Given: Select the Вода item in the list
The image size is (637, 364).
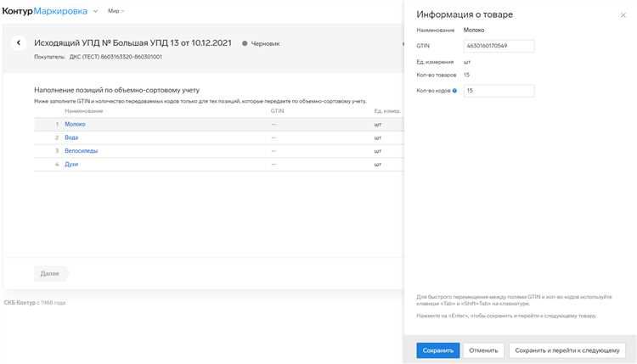Looking at the screenshot, I should (x=71, y=137).
